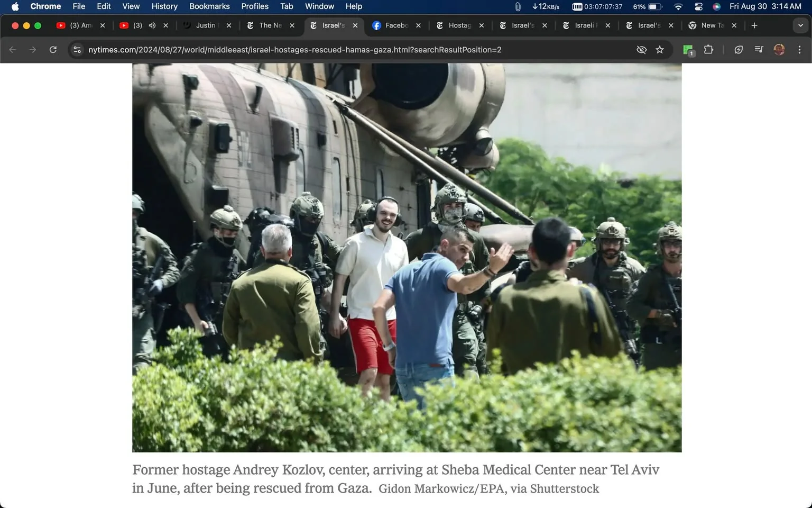
Task: Click the date and time Fri Aug 30
Action: (x=765, y=6)
